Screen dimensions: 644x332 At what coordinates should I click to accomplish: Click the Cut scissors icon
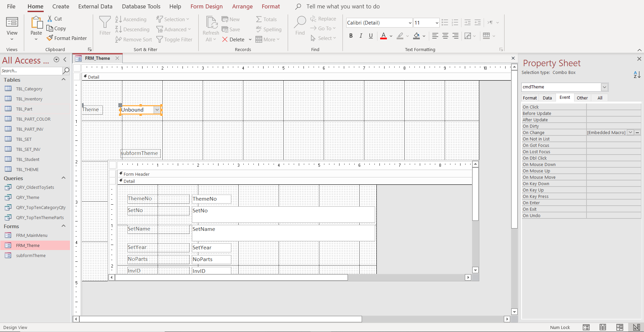[x=50, y=18]
